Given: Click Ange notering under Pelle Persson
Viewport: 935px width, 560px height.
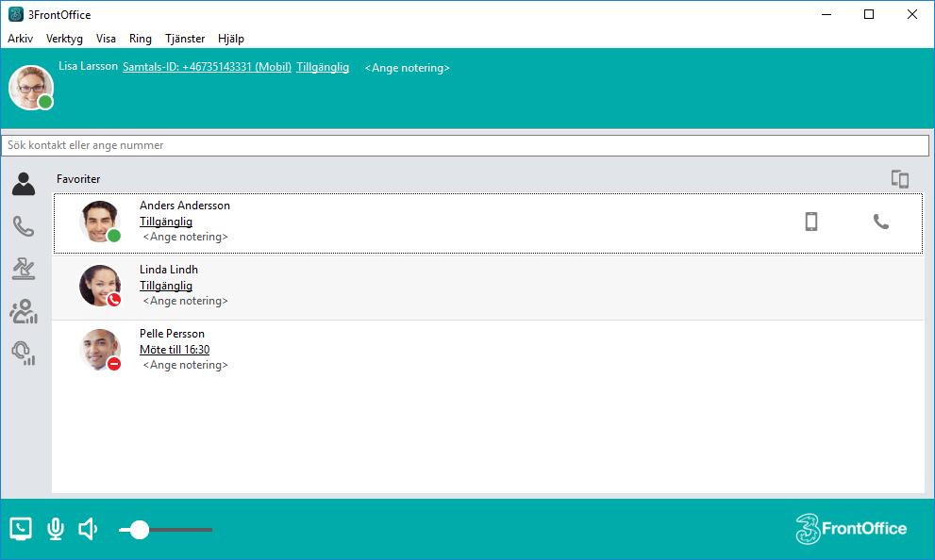Looking at the screenshot, I should coord(186,365).
